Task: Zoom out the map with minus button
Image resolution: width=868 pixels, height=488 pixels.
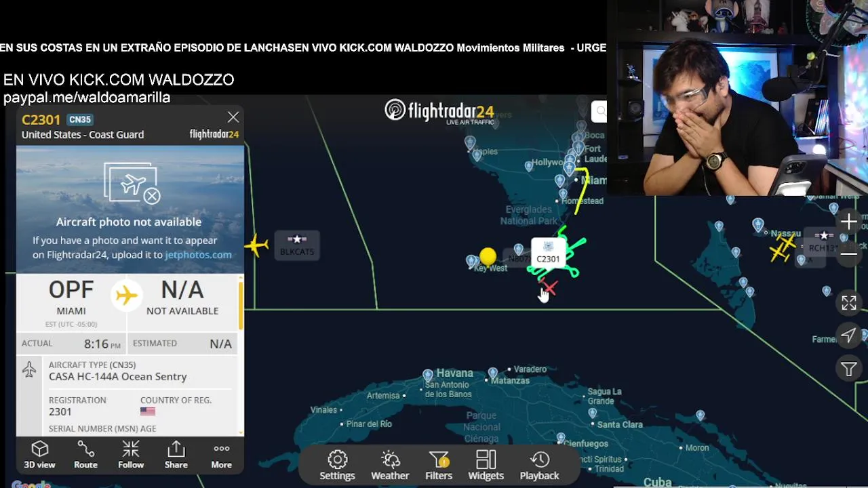Action: click(849, 254)
